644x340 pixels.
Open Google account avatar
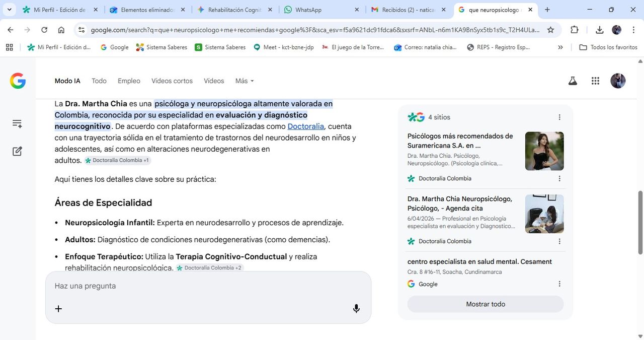(618, 81)
